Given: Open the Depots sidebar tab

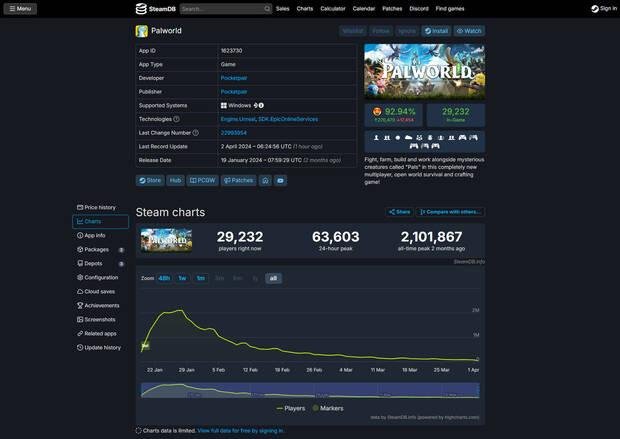Looking at the screenshot, I should pos(100,263).
